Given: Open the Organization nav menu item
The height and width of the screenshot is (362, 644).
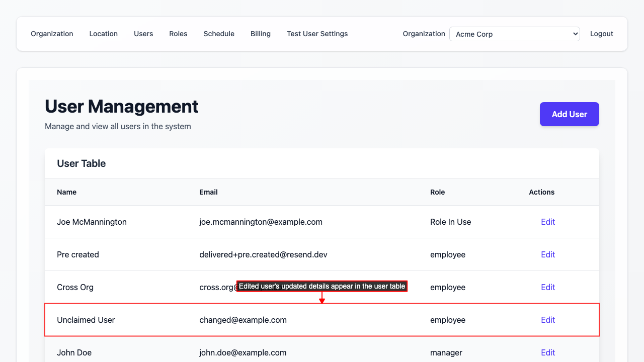Looking at the screenshot, I should point(52,34).
